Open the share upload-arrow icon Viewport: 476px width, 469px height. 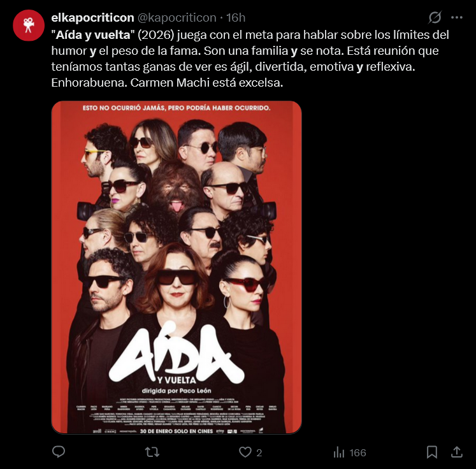[457, 452]
